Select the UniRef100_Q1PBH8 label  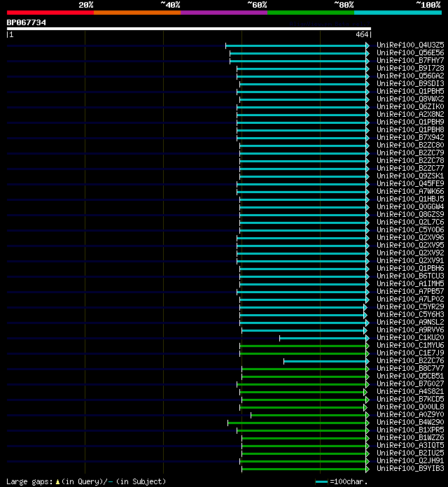click(410, 130)
